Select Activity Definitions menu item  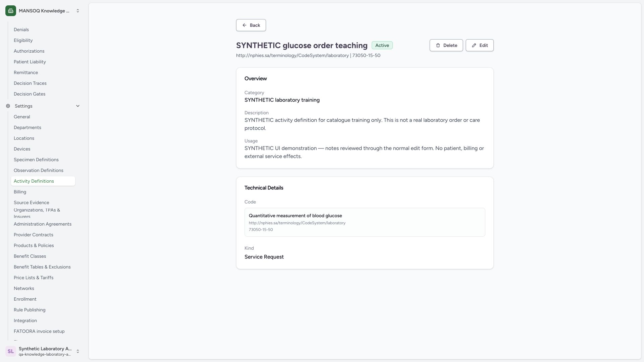tap(43, 181)
